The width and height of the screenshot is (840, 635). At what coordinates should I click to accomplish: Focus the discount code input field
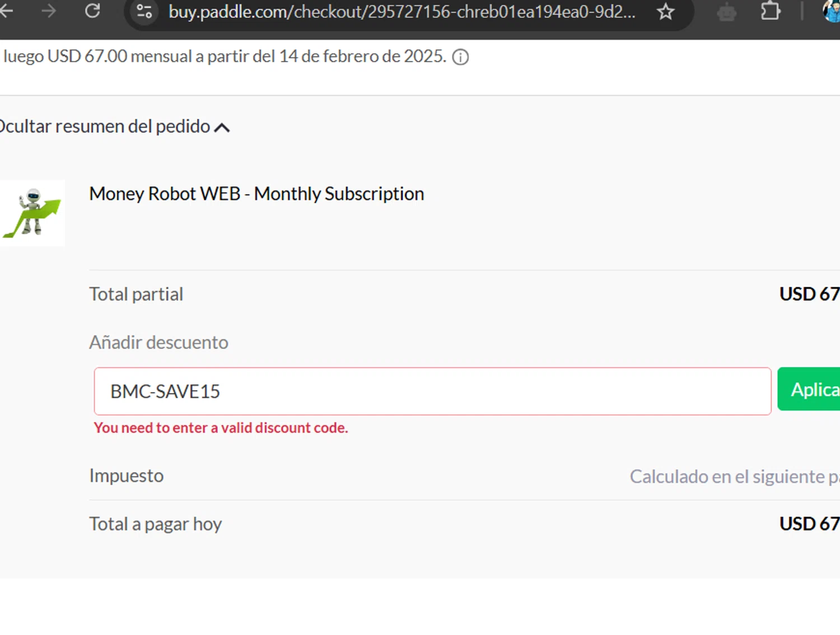(432, 391)
